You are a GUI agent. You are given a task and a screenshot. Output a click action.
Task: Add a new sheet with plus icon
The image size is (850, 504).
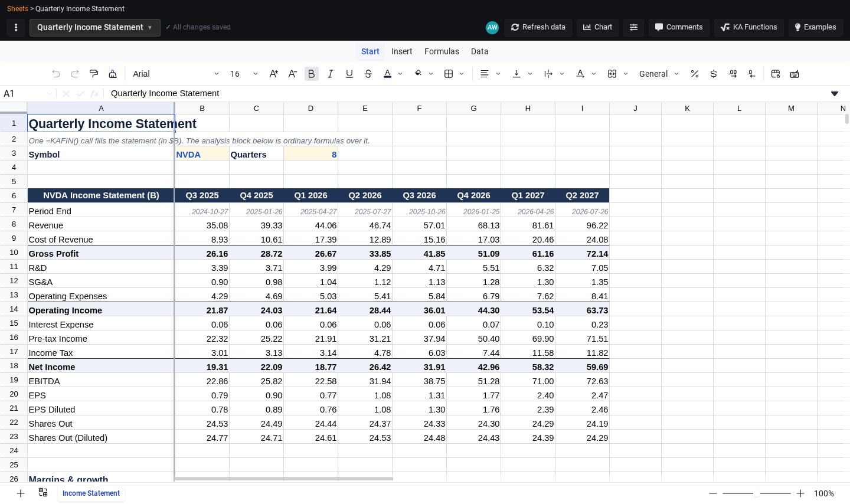(21, 493)
